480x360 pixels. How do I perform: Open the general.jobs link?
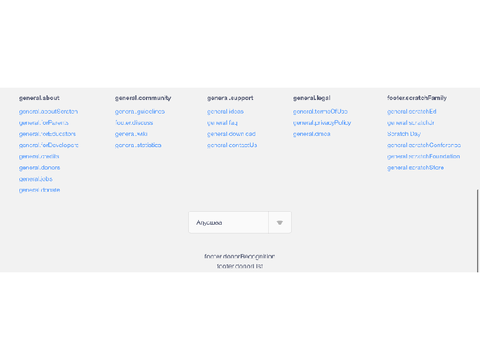[x=36, y=179]
